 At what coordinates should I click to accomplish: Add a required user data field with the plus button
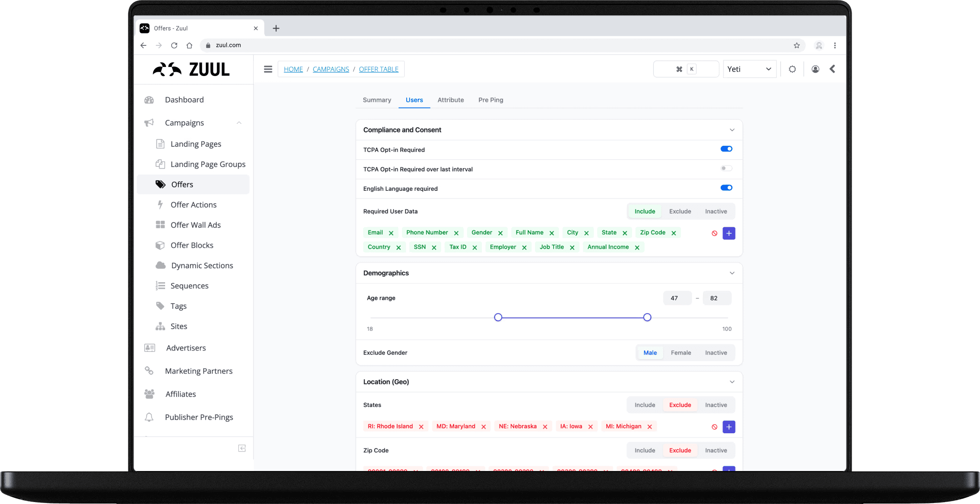point(729,233)
